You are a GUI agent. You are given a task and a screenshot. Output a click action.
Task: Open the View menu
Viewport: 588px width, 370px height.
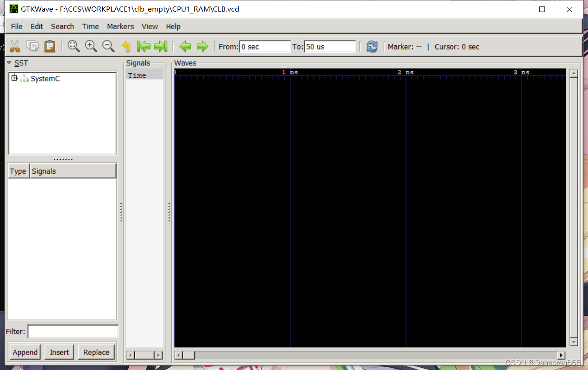click(x=150, y=26)
